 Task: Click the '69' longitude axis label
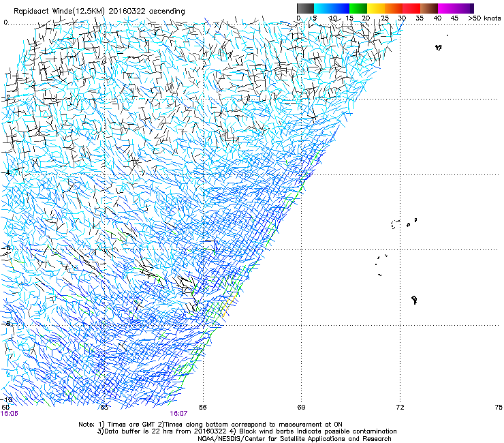[x=301, y=408]
